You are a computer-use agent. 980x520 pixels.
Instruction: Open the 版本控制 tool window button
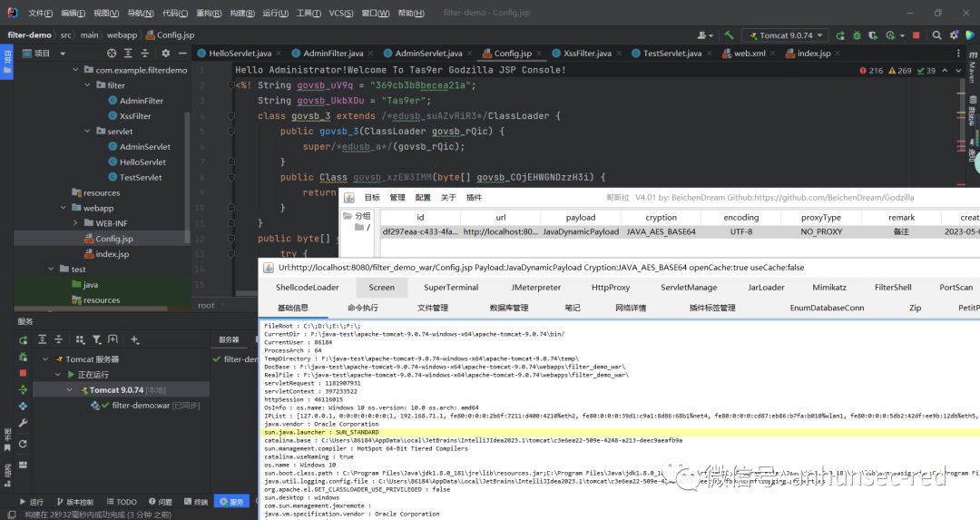74,502
